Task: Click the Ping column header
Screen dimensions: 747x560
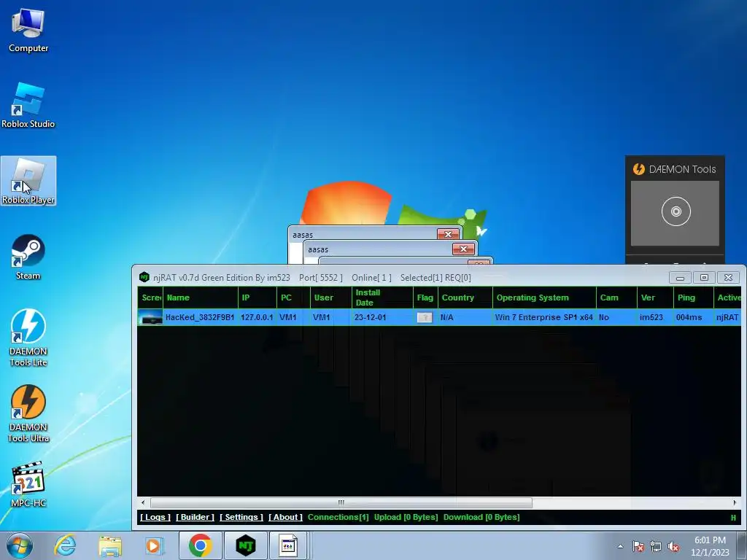Action: [x=693, y=297]
